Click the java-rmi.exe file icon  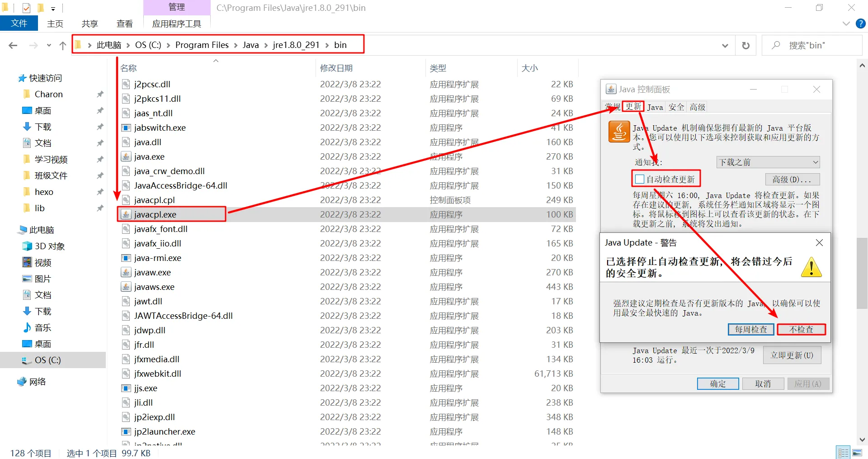click(x=126, y=258)
